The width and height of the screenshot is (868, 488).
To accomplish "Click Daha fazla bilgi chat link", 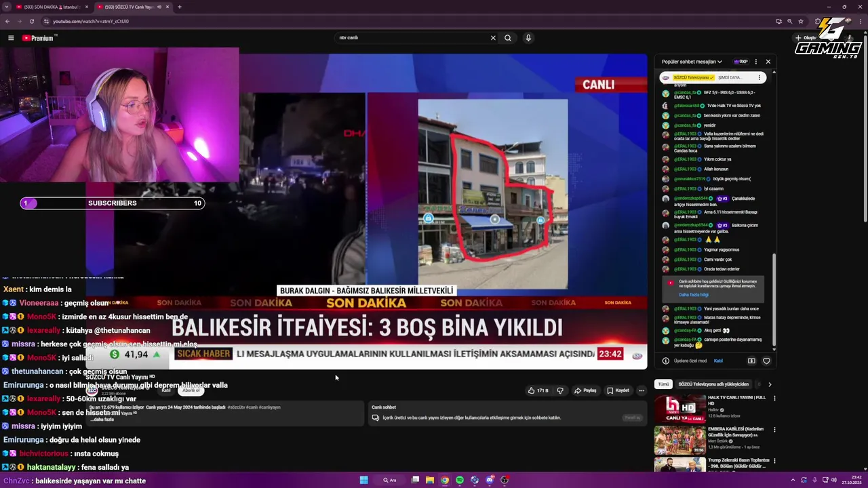I will [694, 295].
